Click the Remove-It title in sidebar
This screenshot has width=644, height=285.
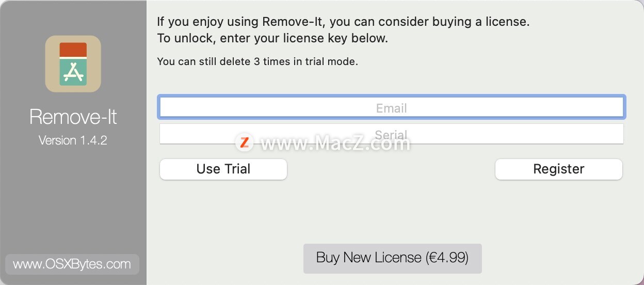73,117
